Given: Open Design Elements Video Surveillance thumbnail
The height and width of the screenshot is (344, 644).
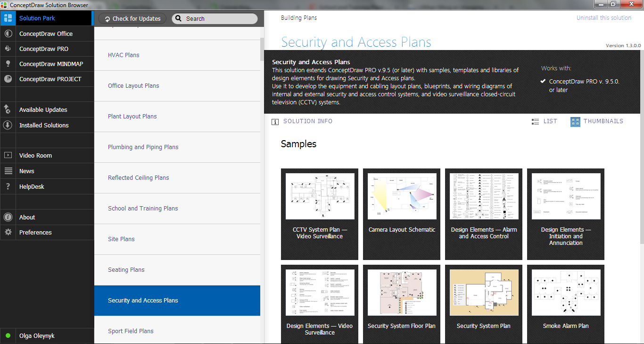Looking at the screenshot, I should coord(320,304).
